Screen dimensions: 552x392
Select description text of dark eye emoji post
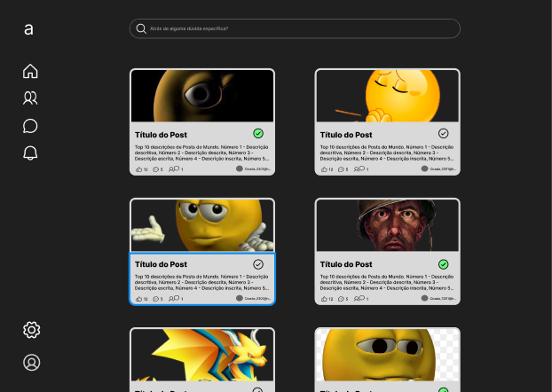tap(201, 153)
